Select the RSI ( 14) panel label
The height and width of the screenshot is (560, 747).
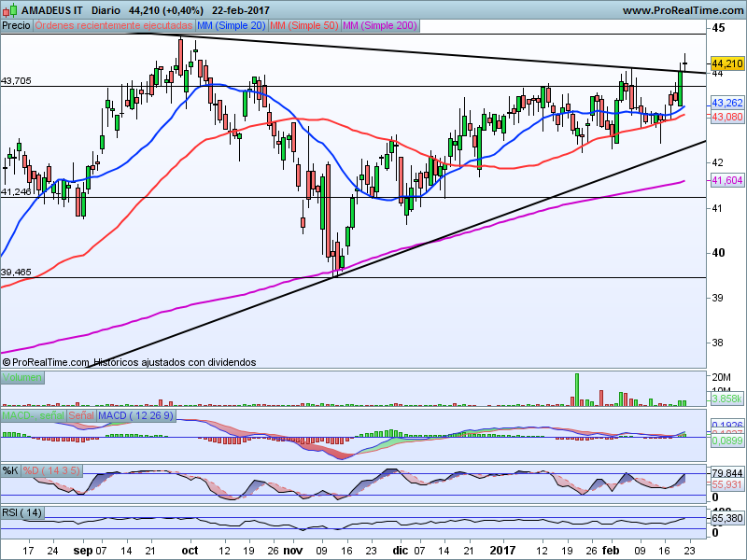pos(22,512)
